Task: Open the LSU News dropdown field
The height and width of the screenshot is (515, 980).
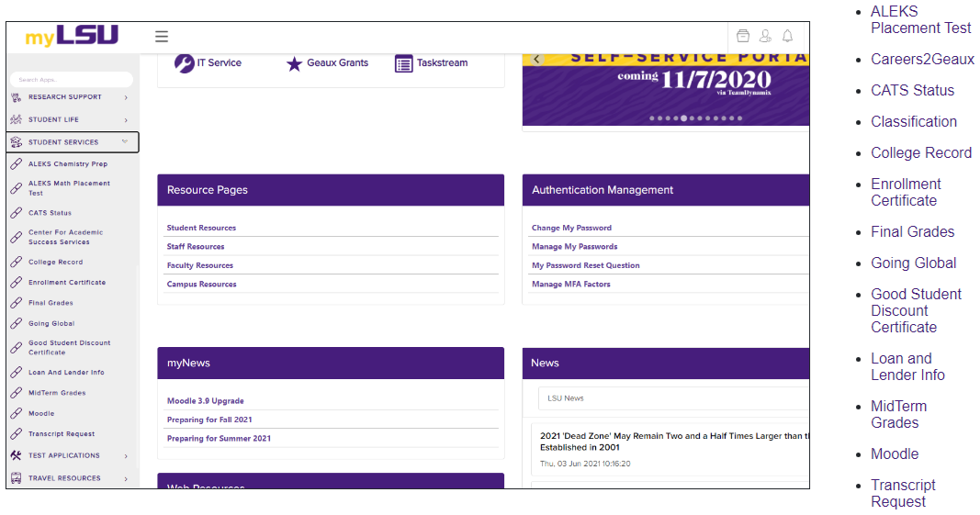Action: tap(674, 398)
